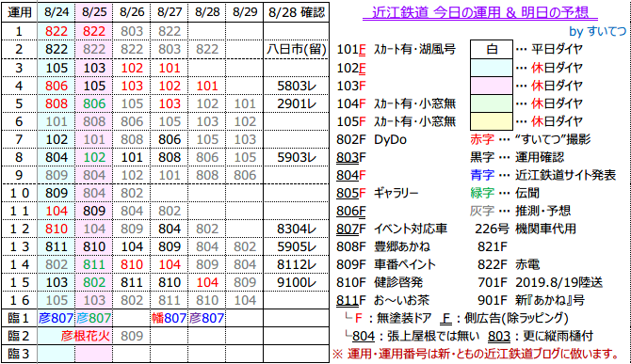Select the 2901レ confirmation cell
Image resolution: width=631 pixels, height=364 pixels.
tap(296, 103)
